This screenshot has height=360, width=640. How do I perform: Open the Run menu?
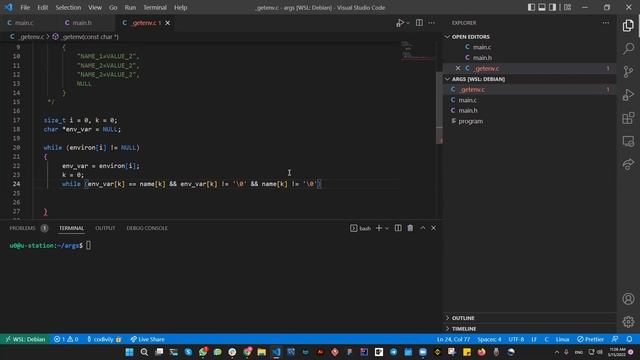(130, 7)
